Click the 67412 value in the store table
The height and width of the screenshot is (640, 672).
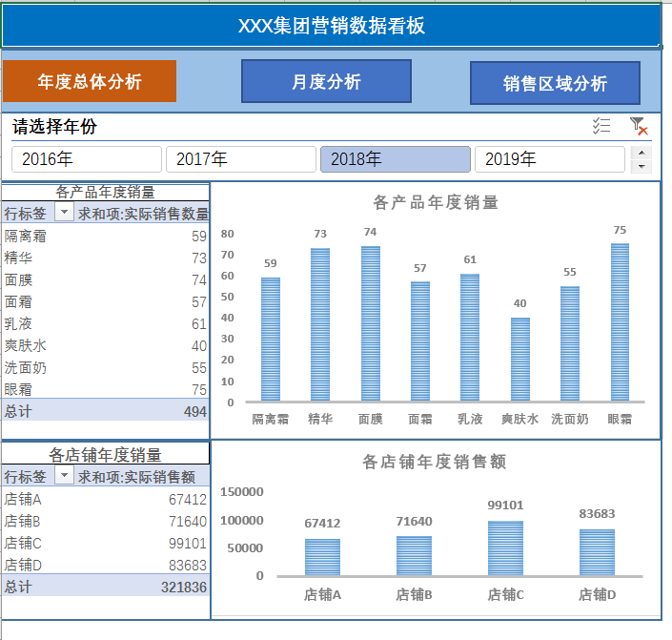[188, 499]
